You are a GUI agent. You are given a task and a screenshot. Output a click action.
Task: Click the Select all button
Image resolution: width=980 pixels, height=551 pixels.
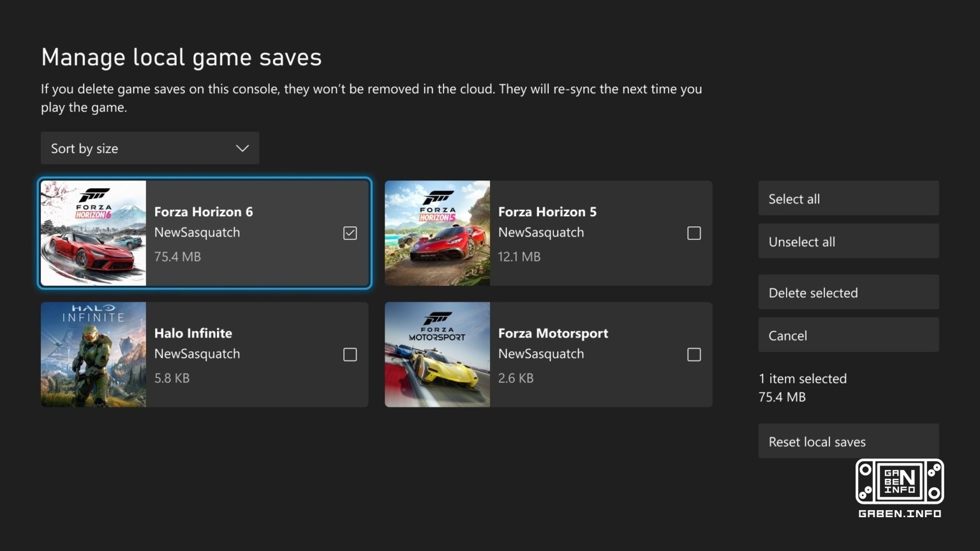pyautogui.click(x=849, y=198)
